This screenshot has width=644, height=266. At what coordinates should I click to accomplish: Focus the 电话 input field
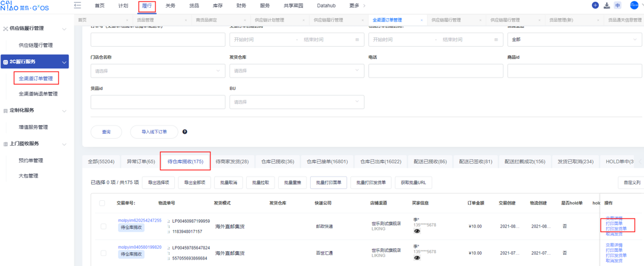436,70
